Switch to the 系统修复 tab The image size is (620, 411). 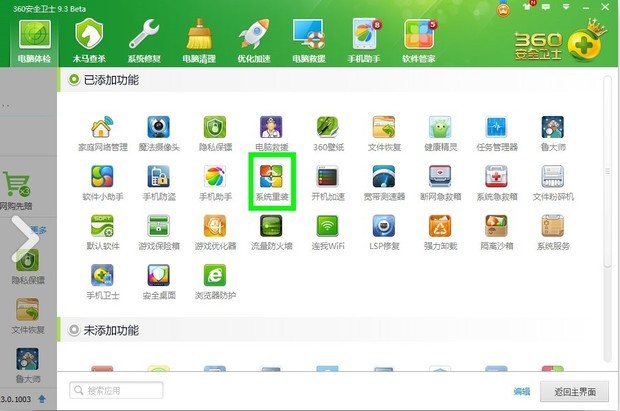[144, 42]
